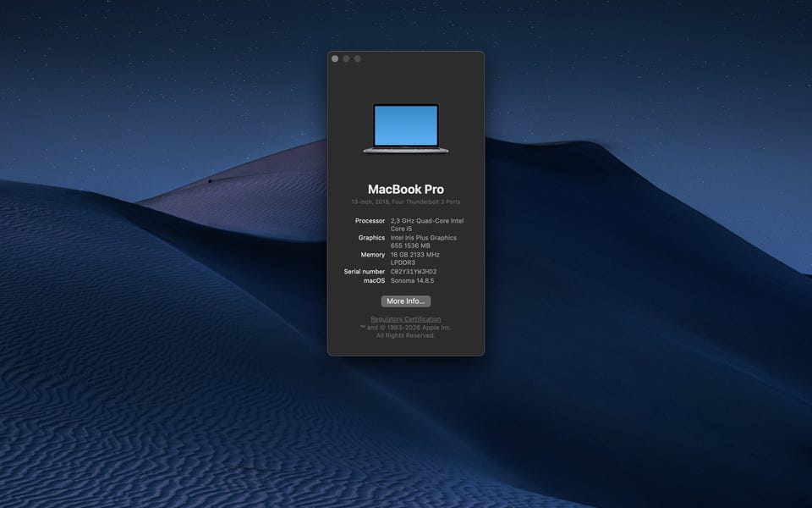Select the 2,3 GHz Quad-Core Intel value
This screenshot has height=508, width=812.
pyautogui.click(x=427, y=224)
